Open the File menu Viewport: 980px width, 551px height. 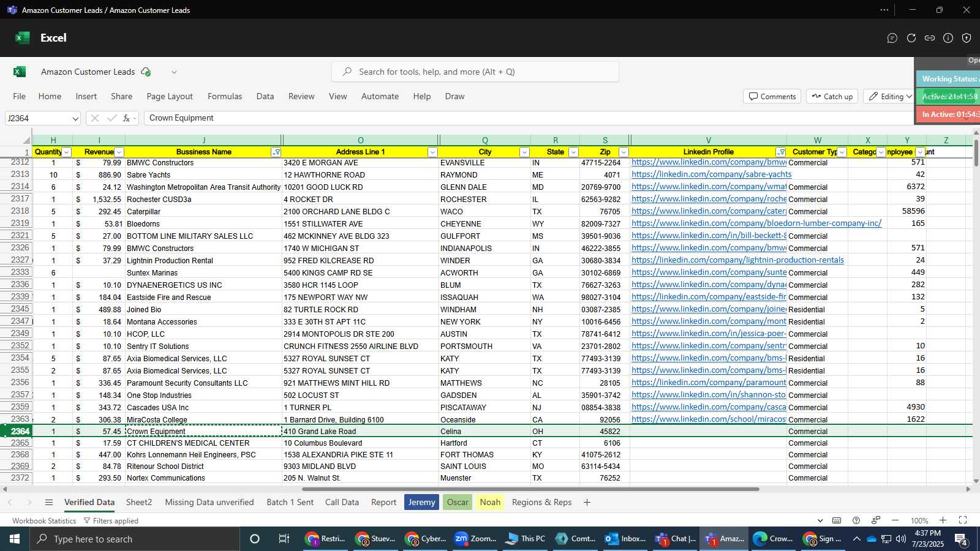[x=20, y=96]
